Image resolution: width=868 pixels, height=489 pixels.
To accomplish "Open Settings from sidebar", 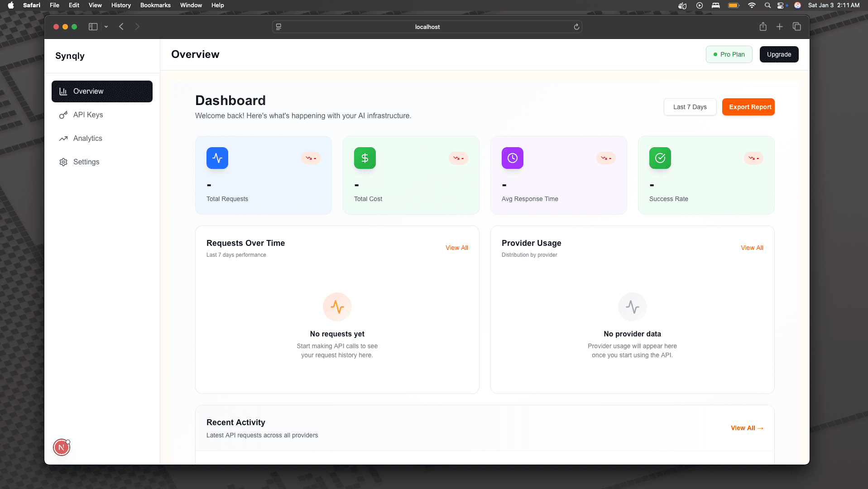I will pyautogui.click(x=102, y=162).
